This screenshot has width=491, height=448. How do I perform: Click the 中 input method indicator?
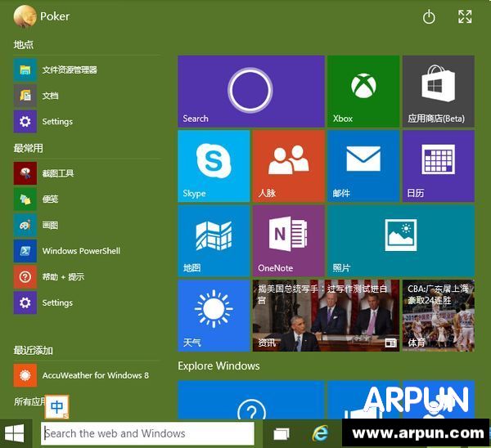pyautogui.click(x=56, y=406)
